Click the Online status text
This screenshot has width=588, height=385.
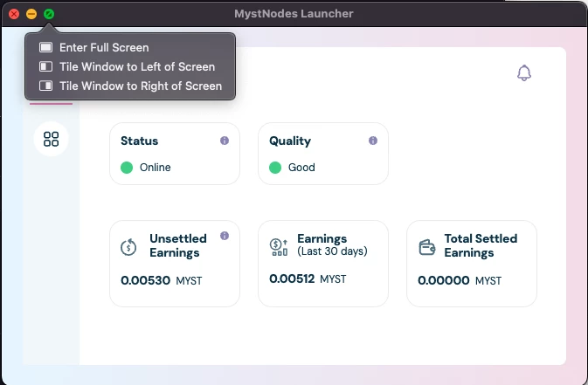pyautogui.click(x=156, y=168)
